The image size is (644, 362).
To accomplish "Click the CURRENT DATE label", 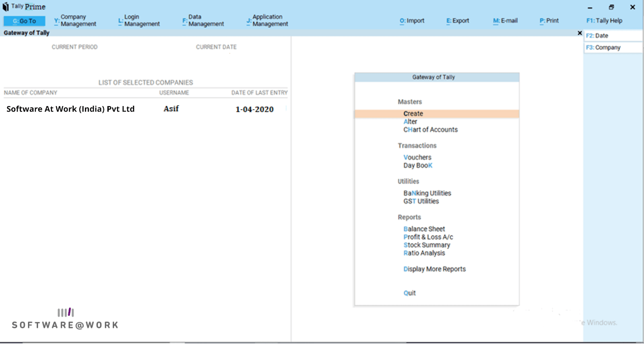I will pyautogui.click(x=216, y=47).
